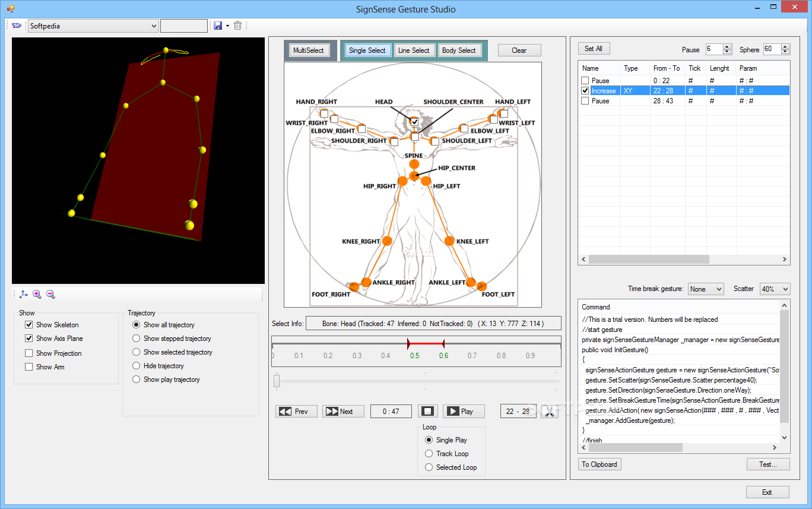The image size is (812, 509).
Task: Check the ELBOW_RIGHT joint checkbox
Action: (361, 129)
